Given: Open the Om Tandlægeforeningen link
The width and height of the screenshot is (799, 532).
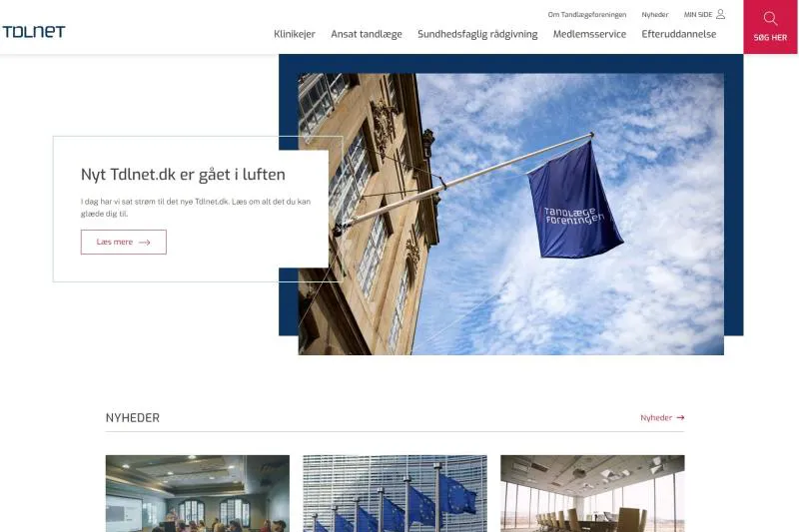Looking at the screenshot, I should tap(587, 15).
